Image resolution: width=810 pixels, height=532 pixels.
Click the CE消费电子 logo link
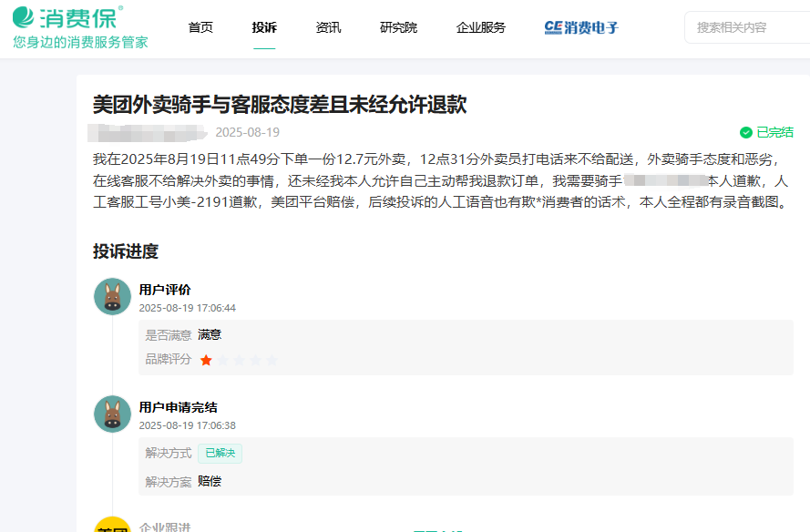pos(581,27)
